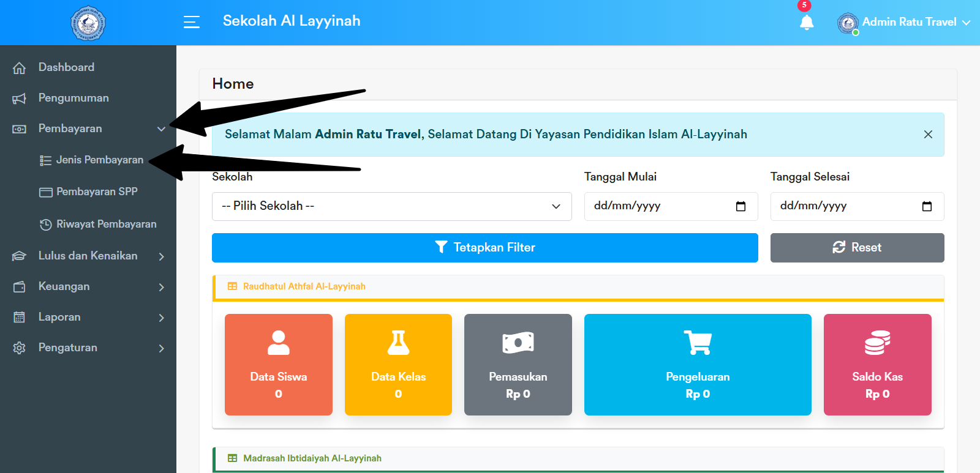Click table icon beside Raudhatul Athfal Al-Layyinah
The image size is (980, 473).
pyautogui.click(x=232, y=286)
